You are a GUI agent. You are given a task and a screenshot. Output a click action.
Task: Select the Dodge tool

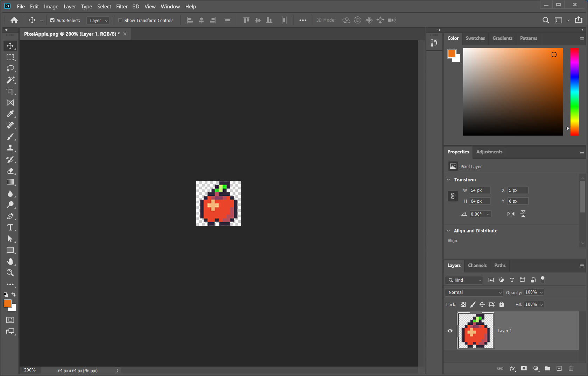10,205
